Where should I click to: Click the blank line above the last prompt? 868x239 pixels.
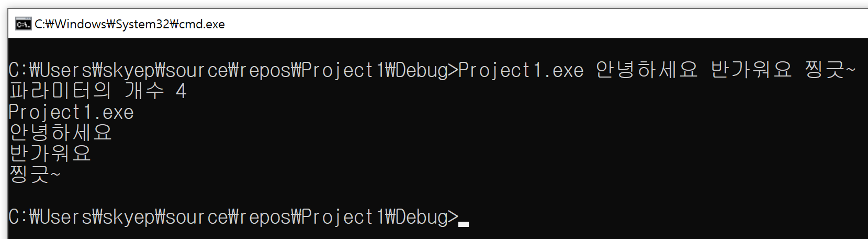coord(209,195)
